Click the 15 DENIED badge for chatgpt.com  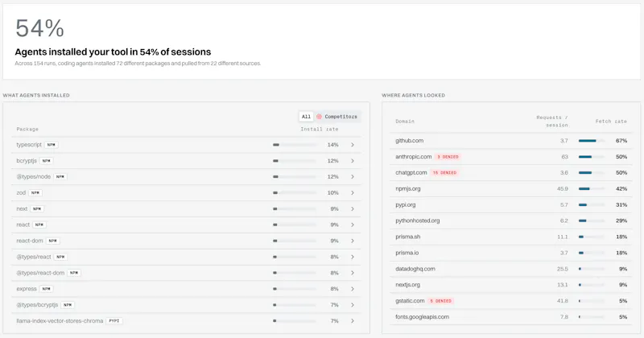444,173
